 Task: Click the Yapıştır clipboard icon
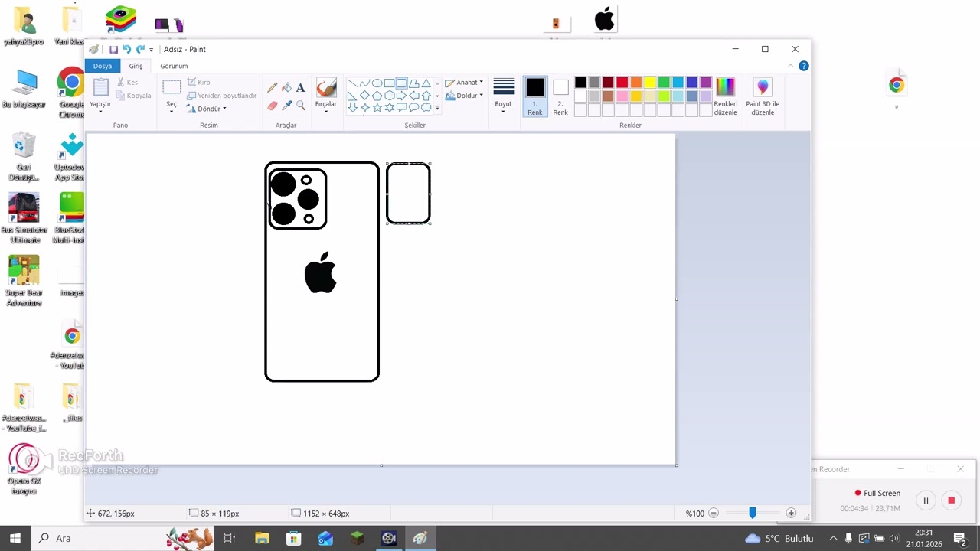[x=100, y=87]
